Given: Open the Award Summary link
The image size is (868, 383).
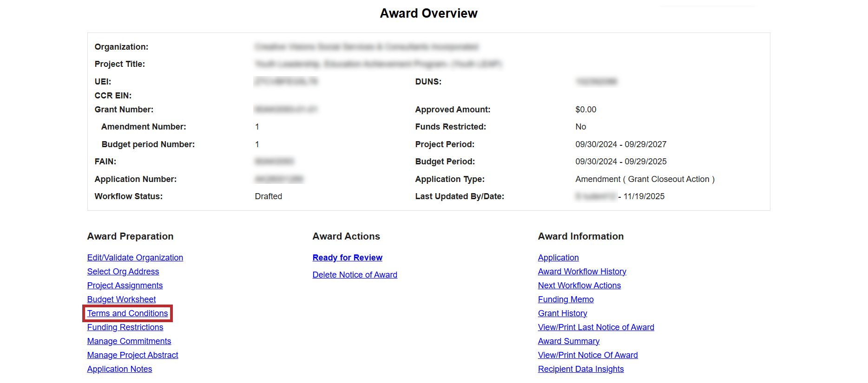Looking at the screenshot, I should coord(568,341).
